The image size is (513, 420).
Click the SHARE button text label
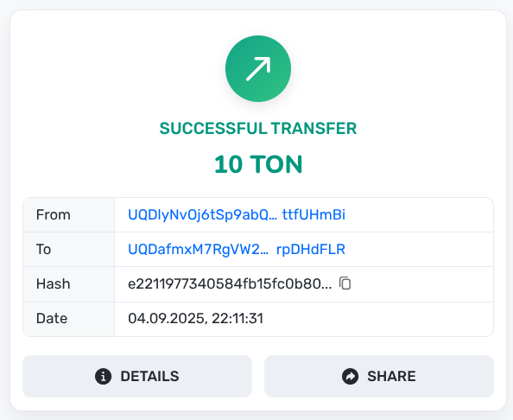391,376
